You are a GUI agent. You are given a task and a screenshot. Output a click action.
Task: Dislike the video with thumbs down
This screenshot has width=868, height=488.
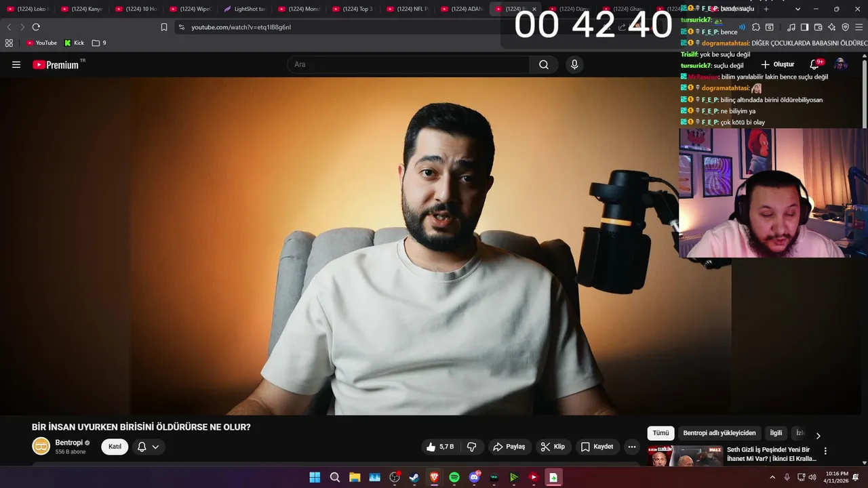pos(472,447)
